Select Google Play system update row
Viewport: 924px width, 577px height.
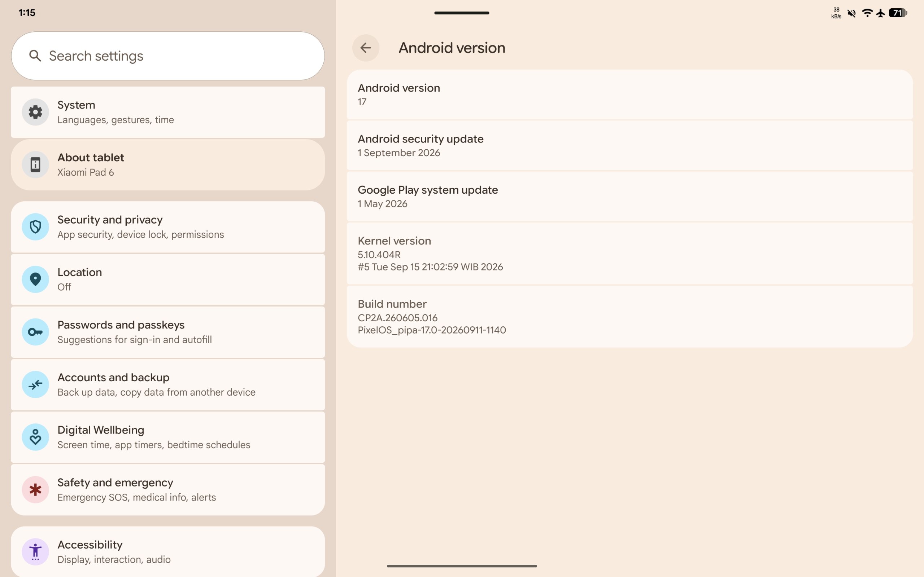629,197
